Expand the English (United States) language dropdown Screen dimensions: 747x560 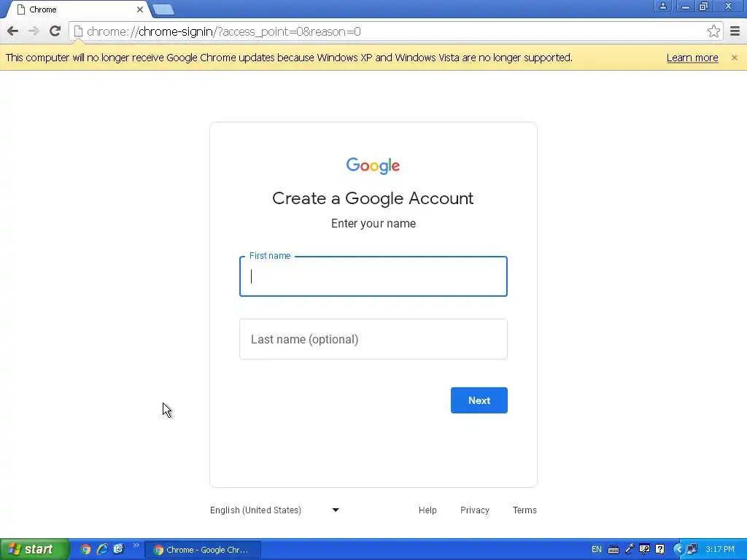[x=275, y=510]
